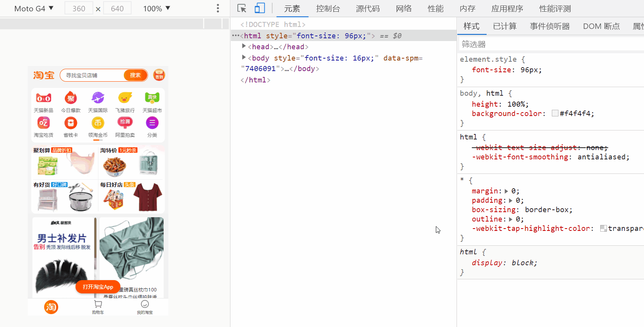
Task: Open the 已计算 computed tab
Action: click(505, 26)
